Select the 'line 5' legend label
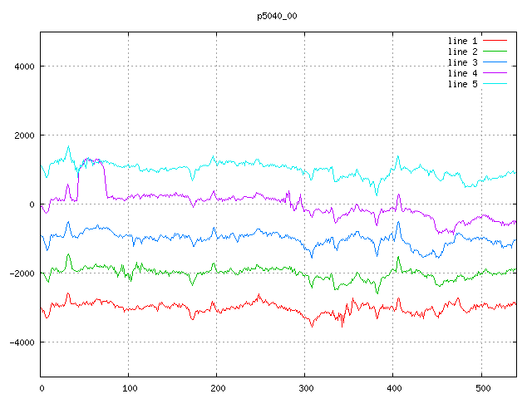 (x=462, y=84)
